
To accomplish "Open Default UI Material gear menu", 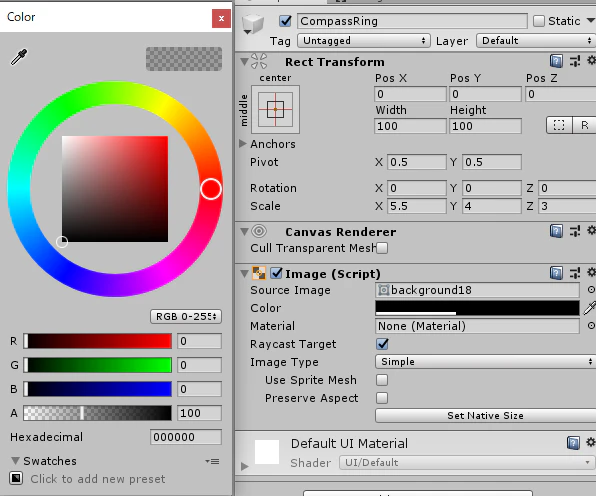I will (x=591, y=442).
